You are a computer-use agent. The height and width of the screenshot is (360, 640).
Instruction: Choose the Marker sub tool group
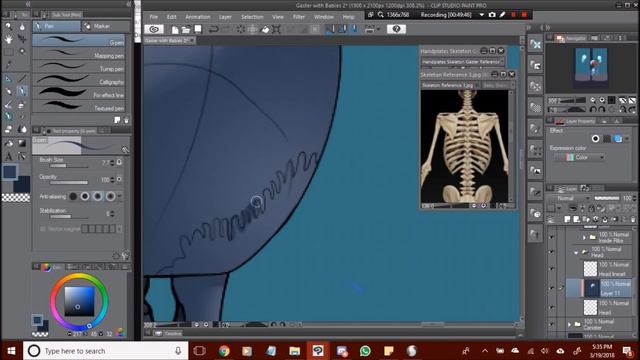click(x=105, y=27)
